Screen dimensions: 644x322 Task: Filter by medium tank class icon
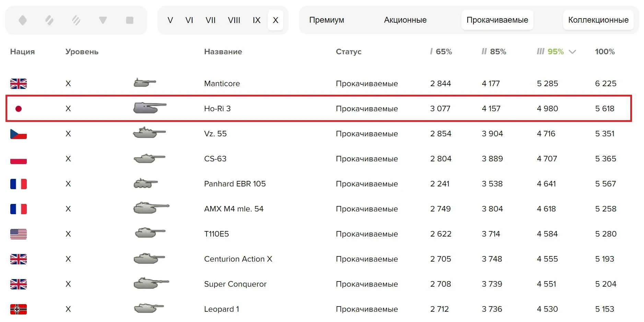click(x=49, y=20)
